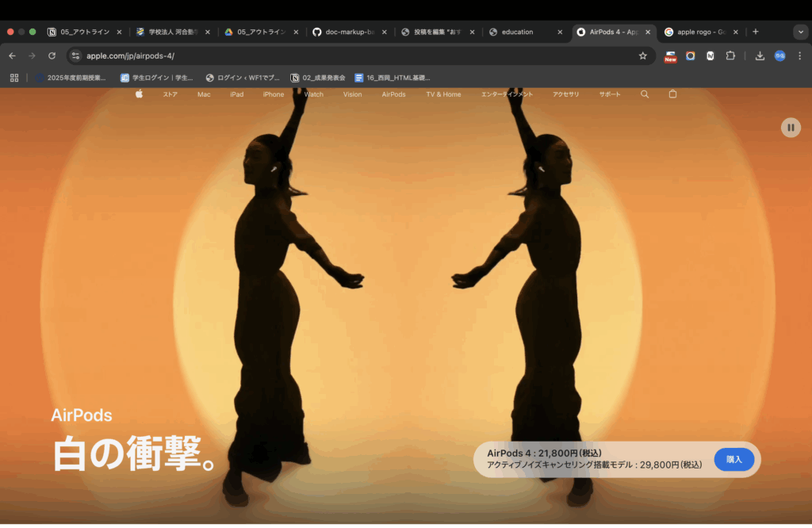Open Chrome downloads icon
The height and width of the screenshot is (528, 812).
coord(760,55)
